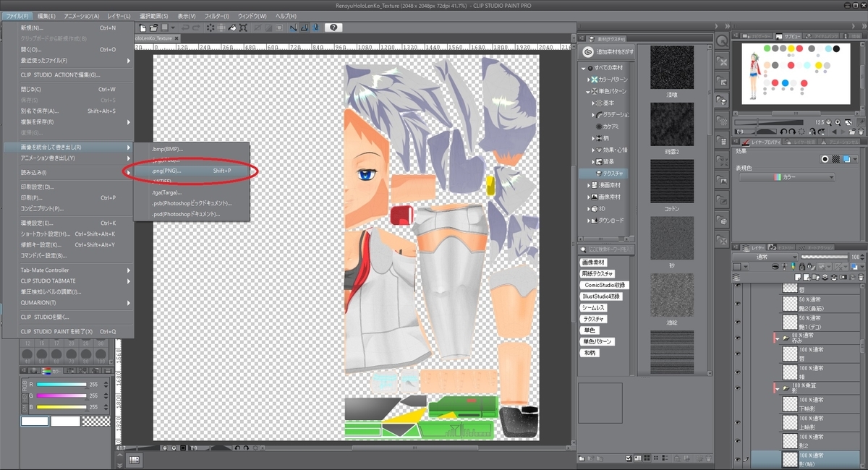Click the trash icon in the sub view panel

tap(861, 132)
